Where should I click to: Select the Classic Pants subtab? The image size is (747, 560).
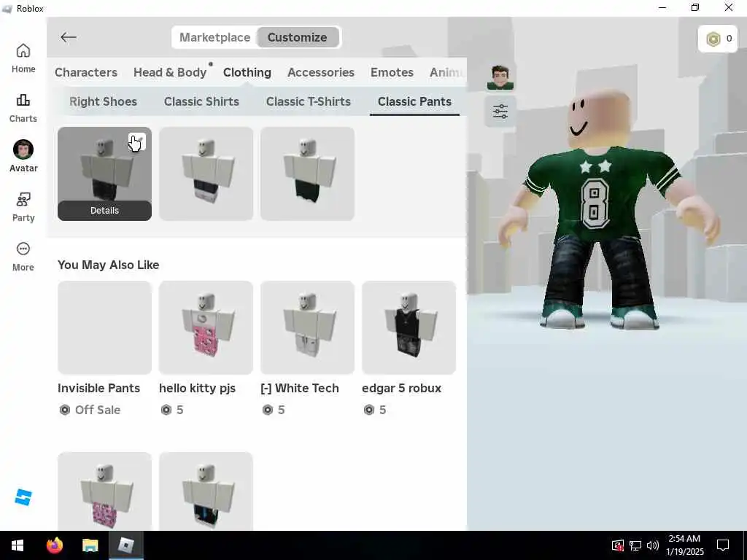pos(414,101)
